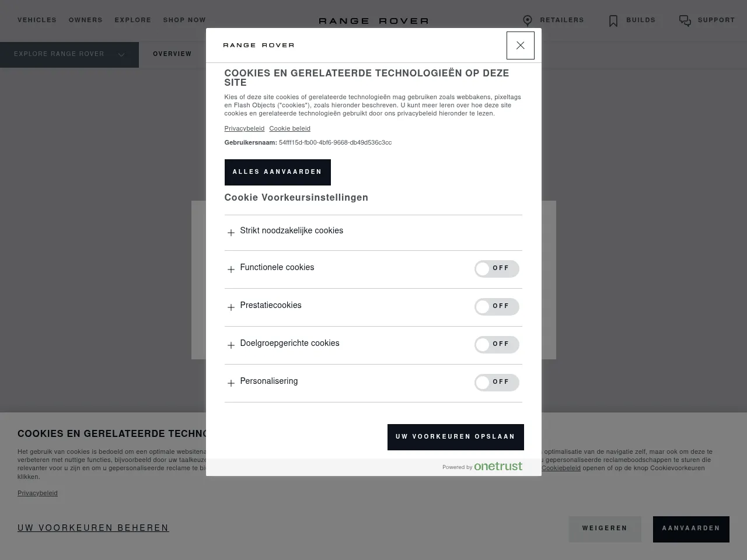Expand Strikt noodzakelijke cookies plus icon
This screenshot has height=560, width=747.
point(231,232)
